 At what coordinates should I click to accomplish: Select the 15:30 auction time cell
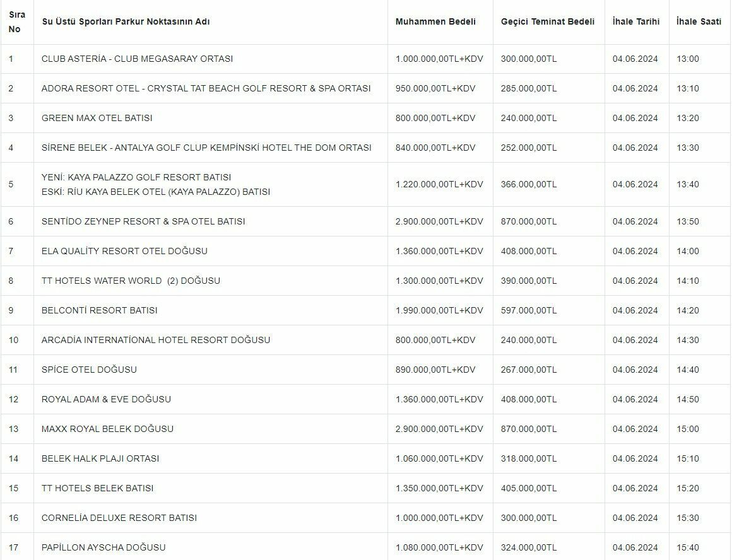point(687,518)
